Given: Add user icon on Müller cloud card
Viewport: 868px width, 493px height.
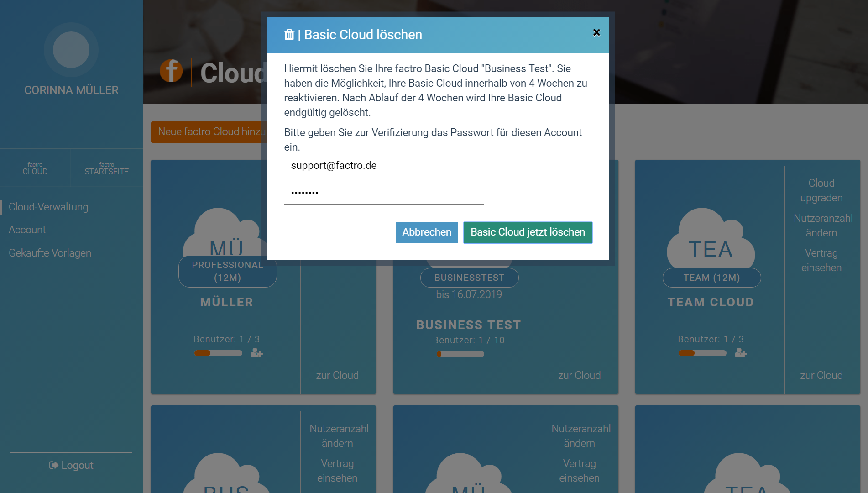Looking at the screenshot, I should click(x=256, y=353).
